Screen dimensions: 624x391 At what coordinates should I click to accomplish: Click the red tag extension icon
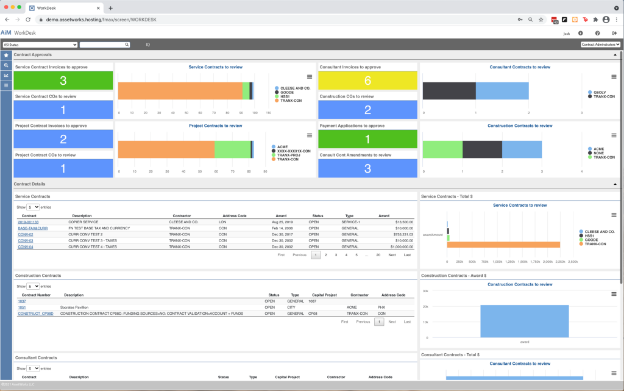[585, 19]
